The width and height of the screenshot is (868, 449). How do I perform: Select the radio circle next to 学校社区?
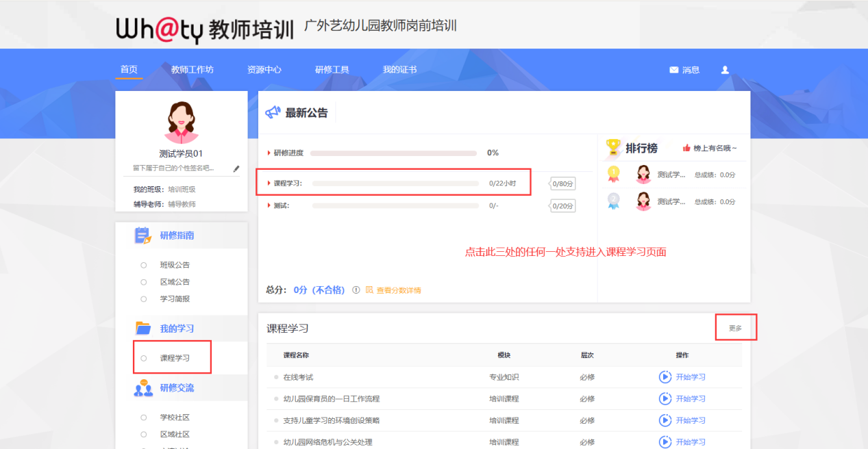tap(142, 417)
